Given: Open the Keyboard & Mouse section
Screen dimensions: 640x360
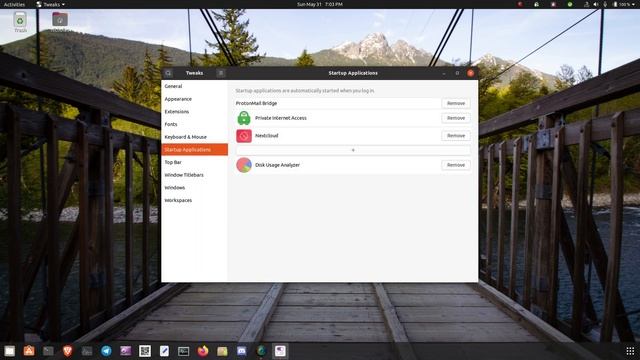Looking at the screenshot, I should pos(195,137).
